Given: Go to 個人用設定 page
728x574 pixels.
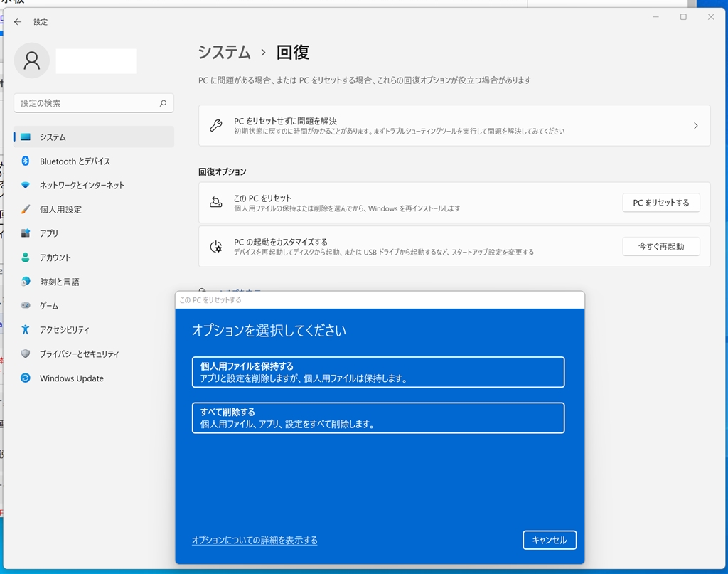Looking at the screenshot, I should [94, 209].
